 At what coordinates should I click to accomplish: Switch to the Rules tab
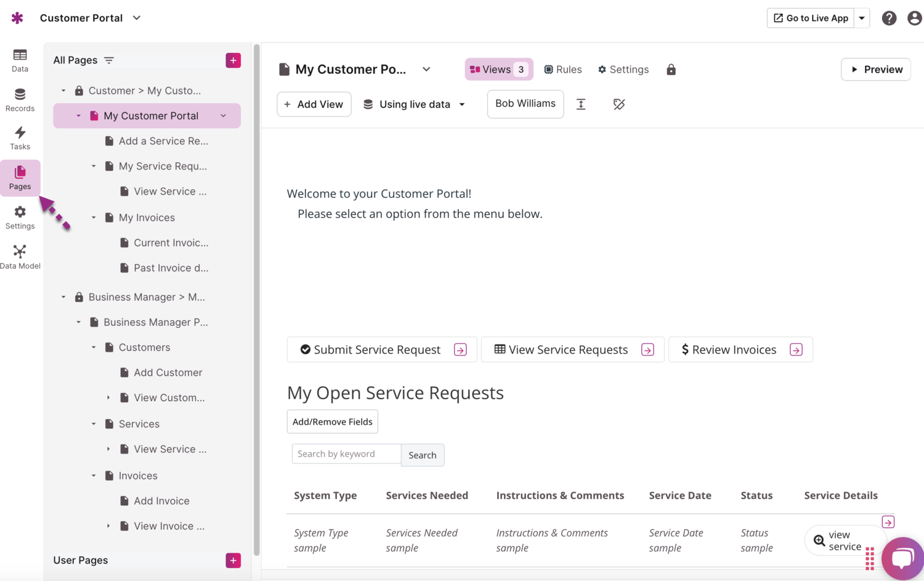point(563,70)
